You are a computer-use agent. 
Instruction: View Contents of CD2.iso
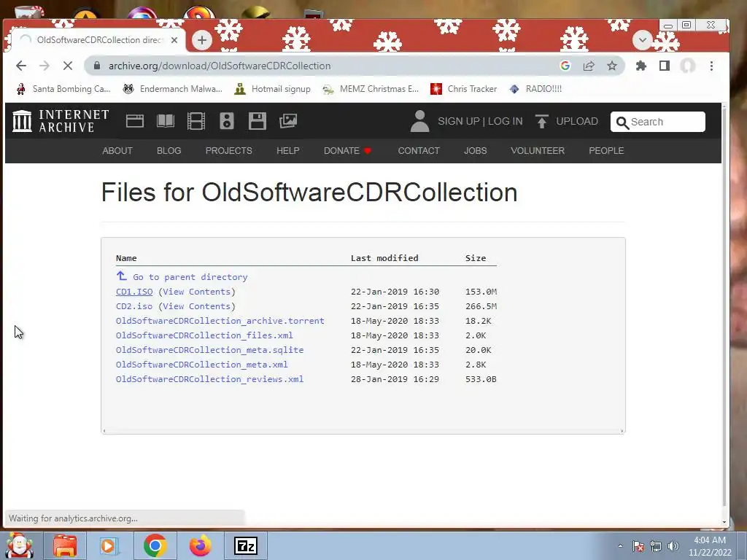pyautogui.click(x=197, y=306)
